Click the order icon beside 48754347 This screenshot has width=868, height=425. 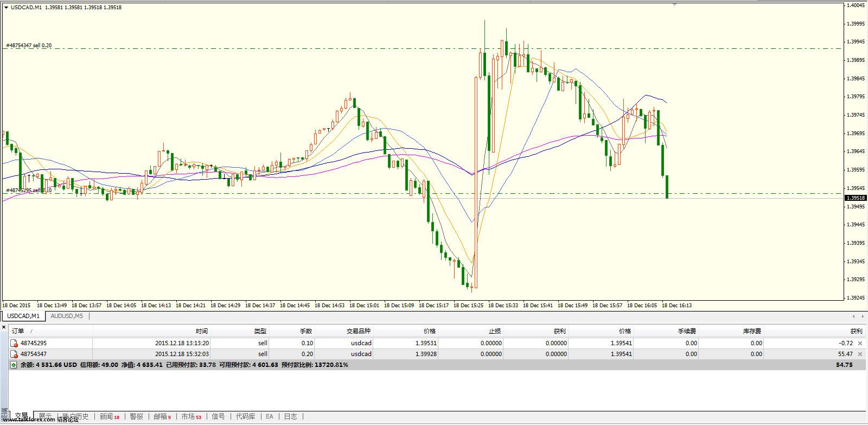point(14,354)
